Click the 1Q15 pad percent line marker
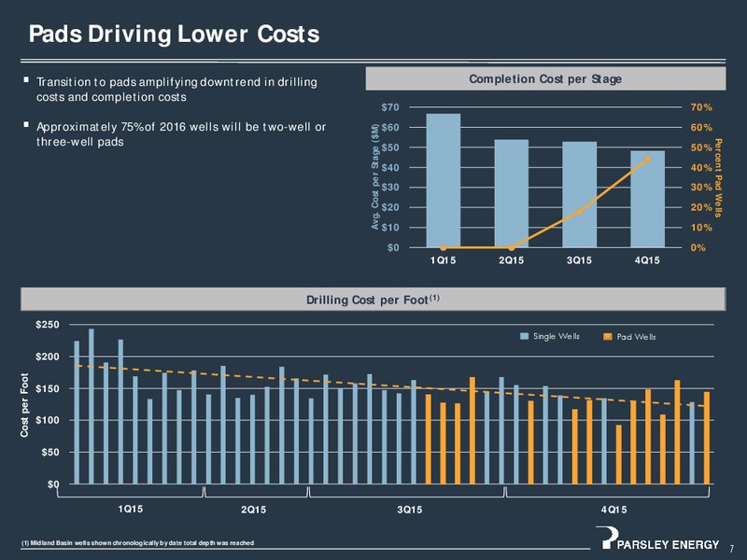 point(444,247)
